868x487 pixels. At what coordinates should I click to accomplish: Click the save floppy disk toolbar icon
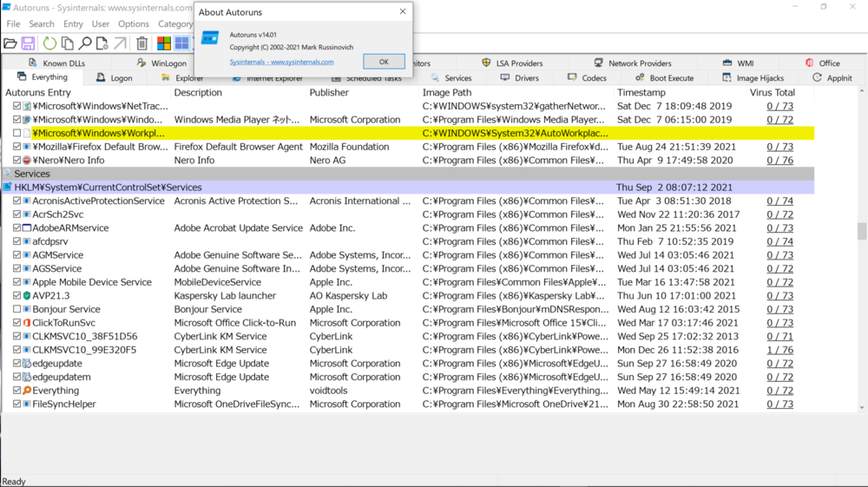click(29, 43)
